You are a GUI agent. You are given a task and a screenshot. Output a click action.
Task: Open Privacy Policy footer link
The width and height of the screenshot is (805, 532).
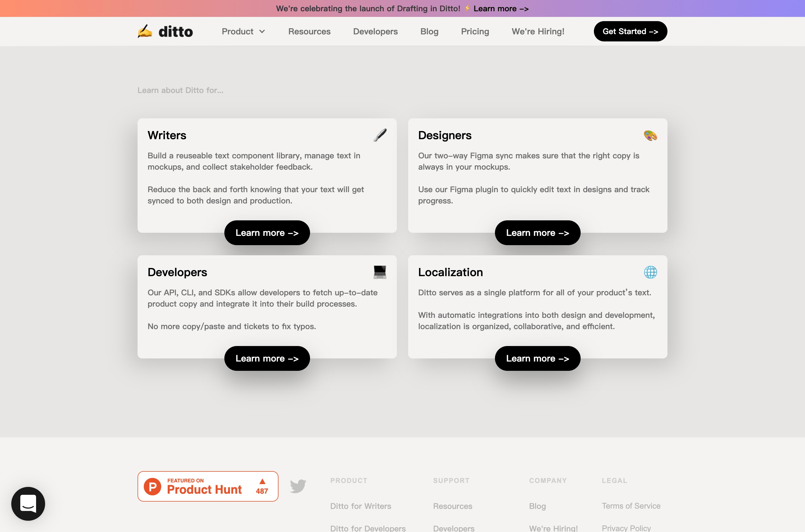(626, 528)
